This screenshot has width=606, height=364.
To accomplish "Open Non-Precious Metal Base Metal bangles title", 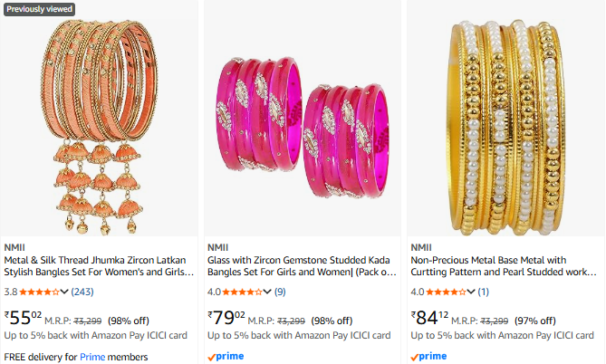I will [504, 264].
